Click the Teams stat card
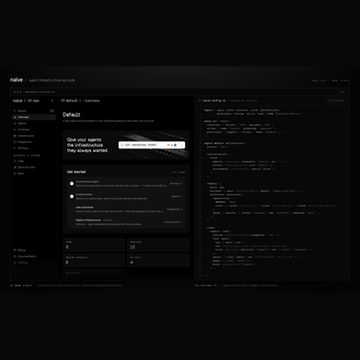This screenshot has width=360, height=360. [94, 245]
